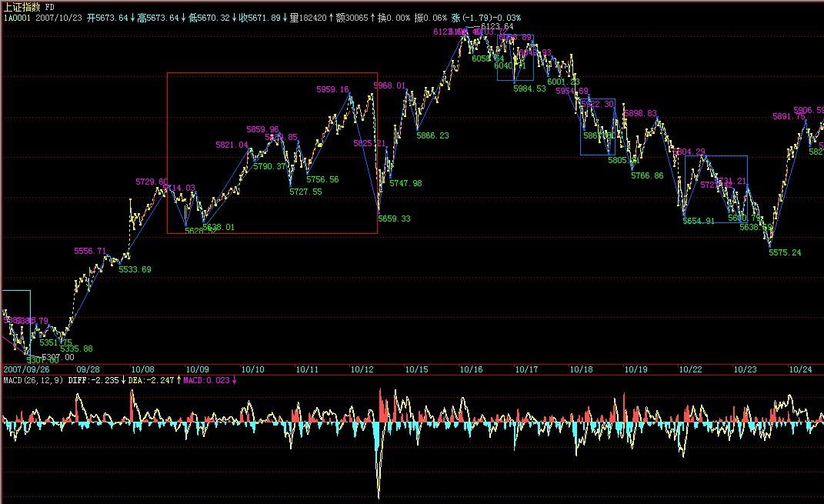Viewport: 824px width, 504px height.
Task: Click the 5984.53 low price label
Action: pos(529,88)
